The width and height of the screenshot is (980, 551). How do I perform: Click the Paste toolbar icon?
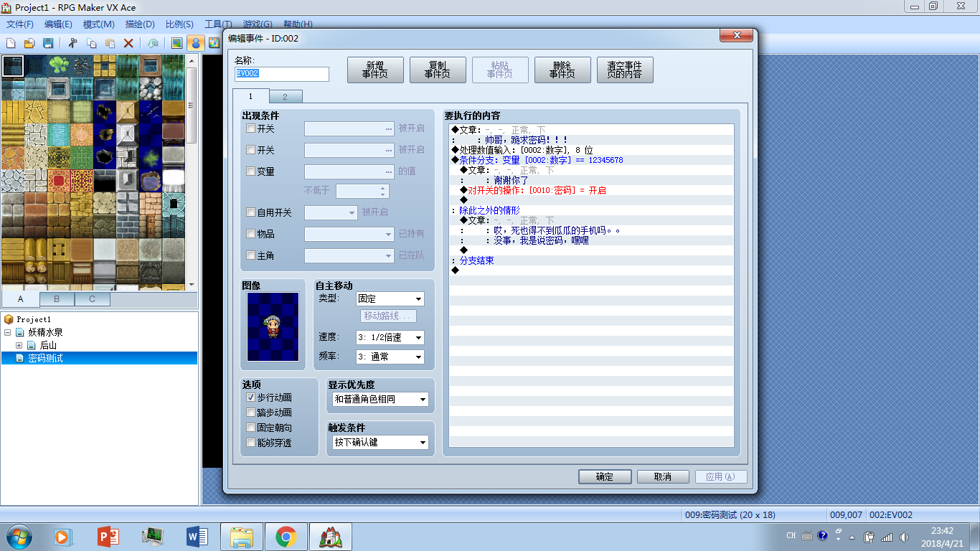pos(110,43)
